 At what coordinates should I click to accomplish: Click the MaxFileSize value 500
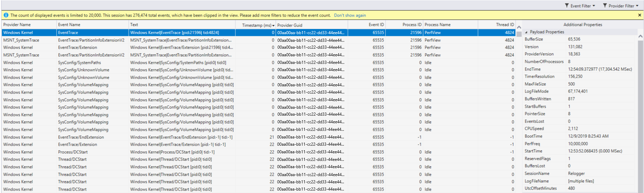[x=572, y=84]
